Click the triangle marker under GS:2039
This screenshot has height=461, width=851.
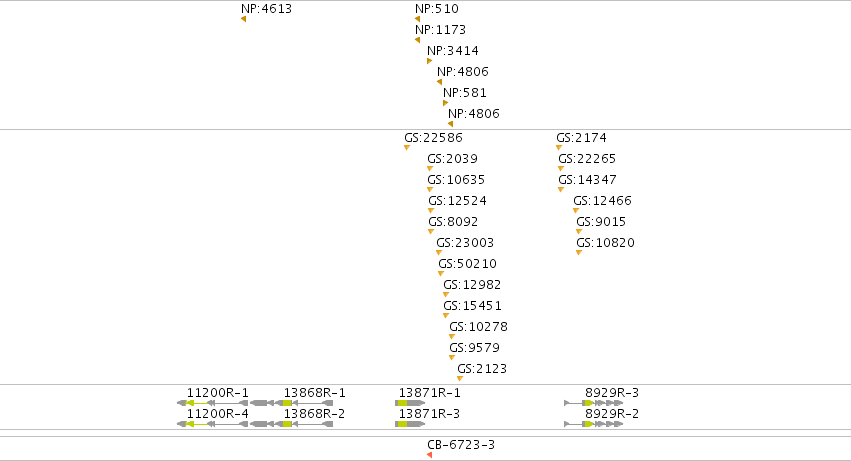coord(430,169)
